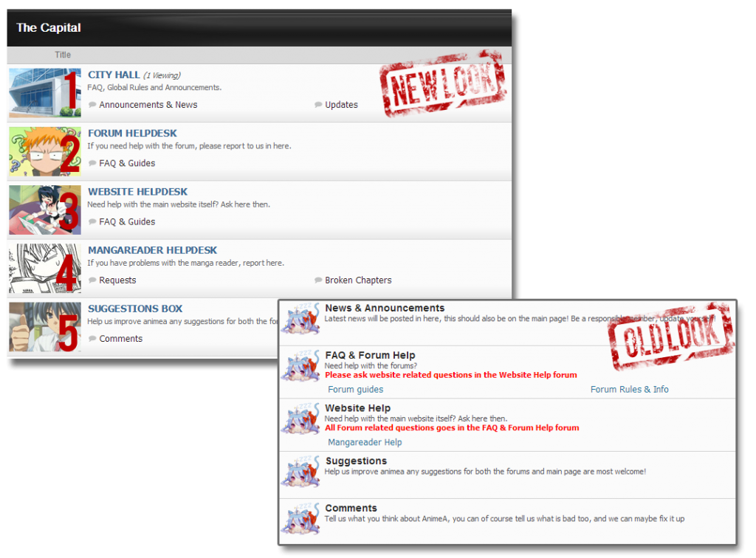
Task: Open the SUGGESTIONS BOX forum
Action: click(135, 309)
